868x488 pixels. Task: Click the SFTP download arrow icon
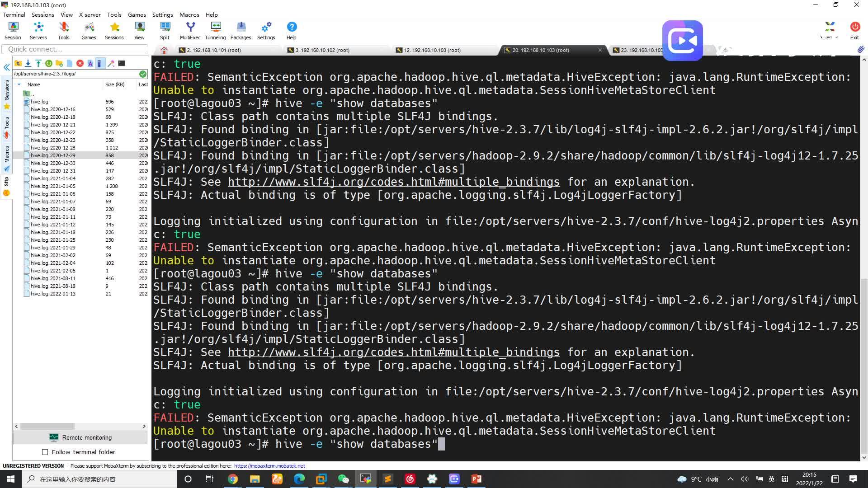pos(28,63)
